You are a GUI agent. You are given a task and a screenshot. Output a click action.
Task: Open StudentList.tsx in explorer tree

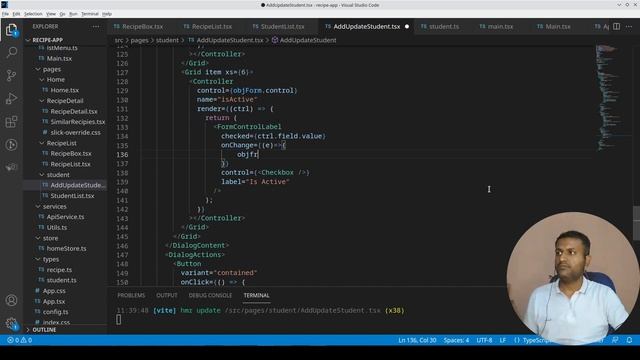tap(72, 196)
